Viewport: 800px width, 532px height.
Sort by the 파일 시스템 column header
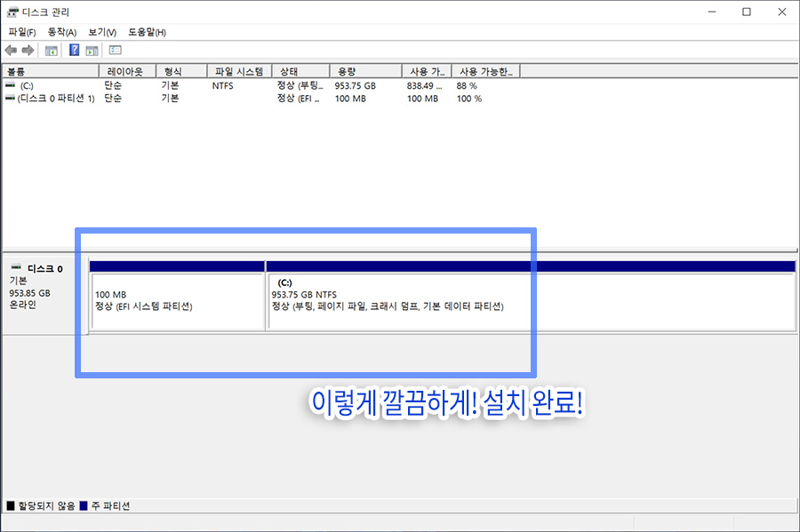239,71
